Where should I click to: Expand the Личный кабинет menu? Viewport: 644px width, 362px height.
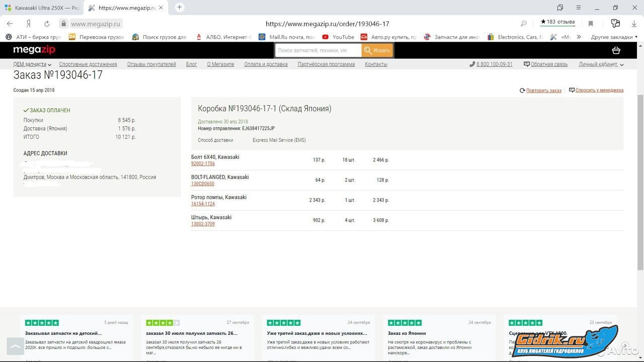[x=601, y=64]
